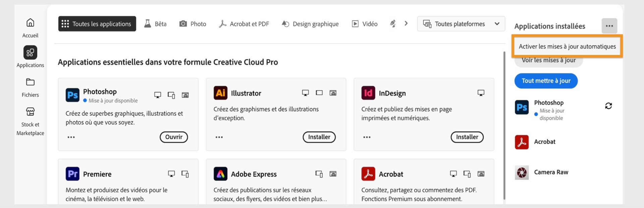Viewport: 644px width, 208px height.
Task: Switch to Design graphique tab
Action: pyautogui.click(x=310, y=24)
